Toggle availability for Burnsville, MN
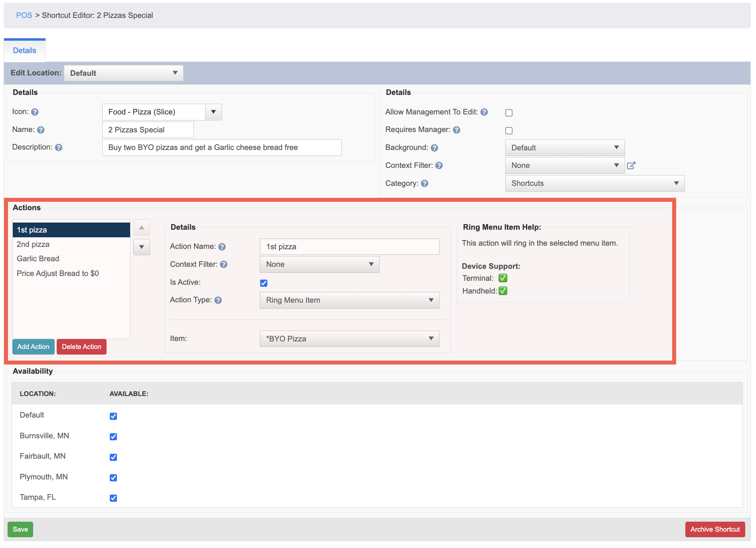This screenshot has height=548, width=756. [113, 437]
